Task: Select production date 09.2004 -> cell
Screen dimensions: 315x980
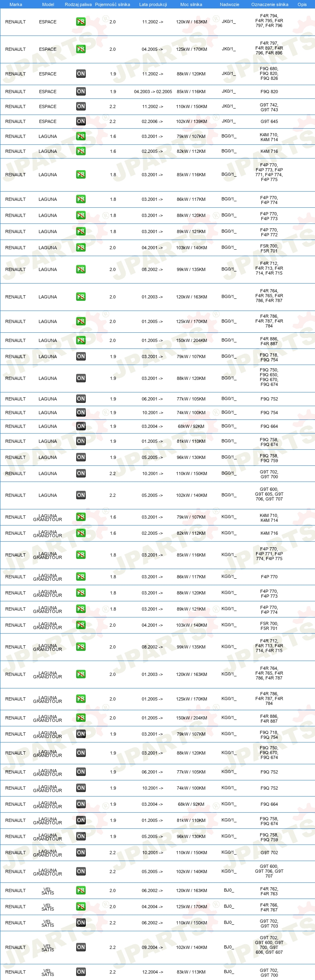Action: tap(152, 947)
